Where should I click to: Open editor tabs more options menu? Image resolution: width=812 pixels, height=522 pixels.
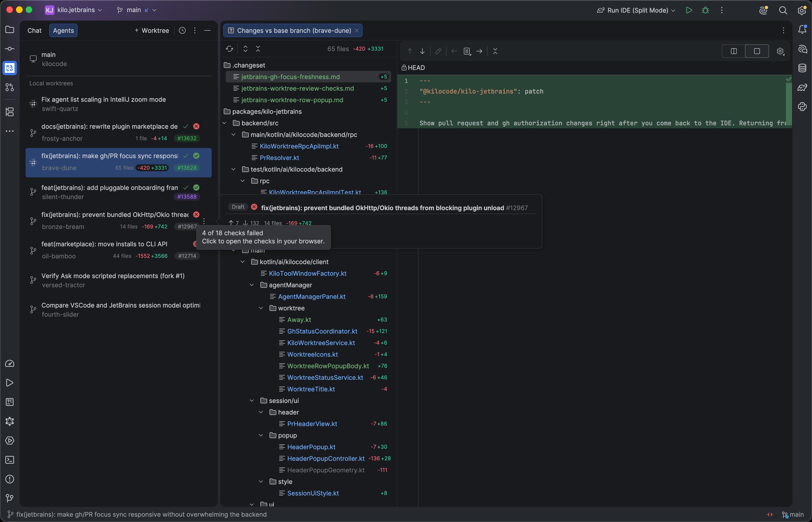[x=783, y=30]
